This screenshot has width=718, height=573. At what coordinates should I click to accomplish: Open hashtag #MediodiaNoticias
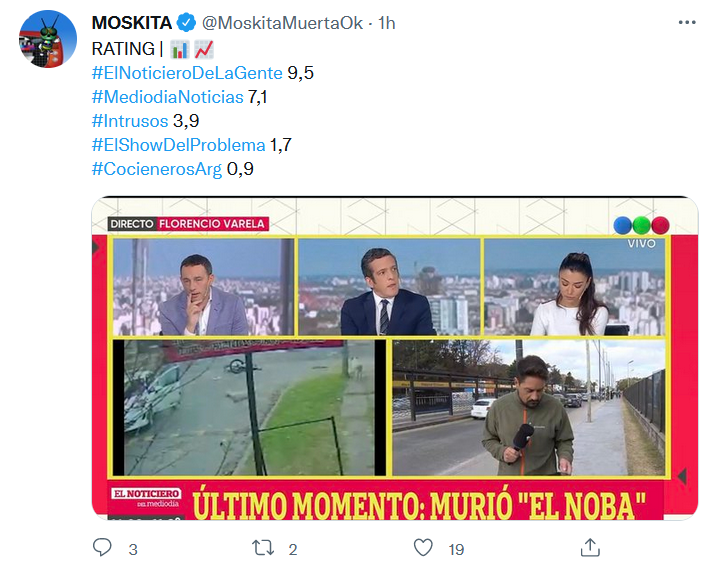click(x=168, y=97)
